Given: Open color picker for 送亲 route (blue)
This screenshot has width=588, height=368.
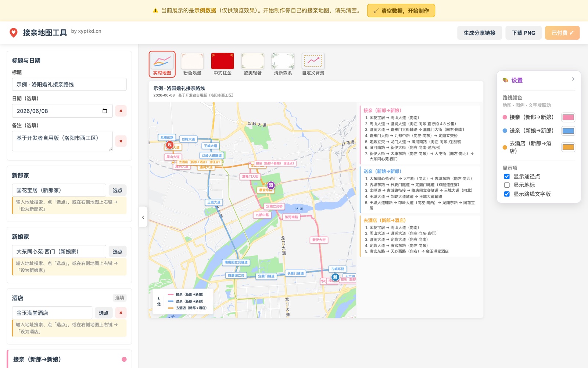Looking at the screenshot, I should [568, 131].
